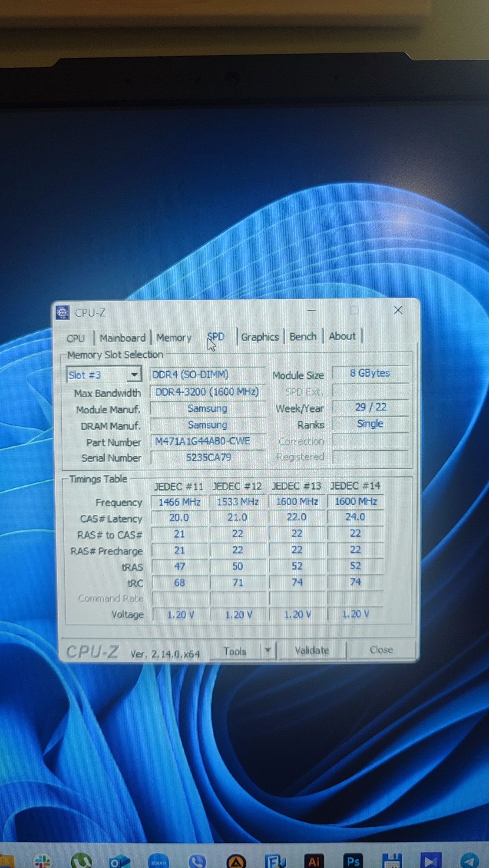Select the SPD tab

216,337
